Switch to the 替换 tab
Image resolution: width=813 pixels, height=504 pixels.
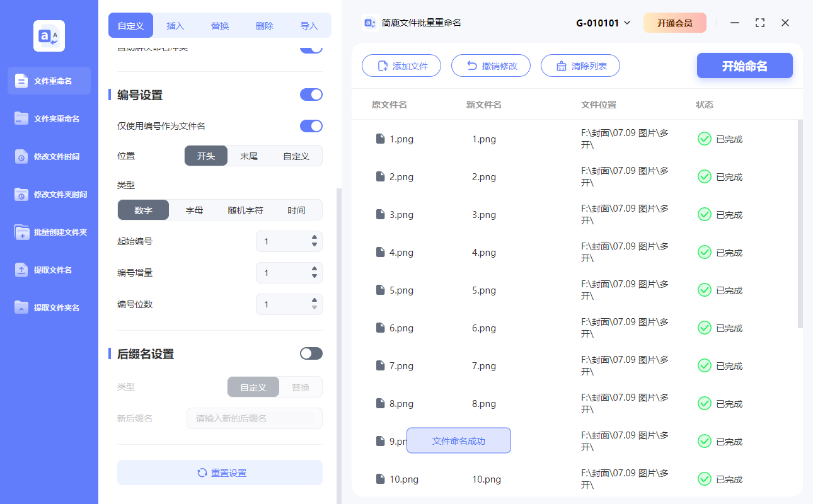pyautogui.click(x=220, y=26)
